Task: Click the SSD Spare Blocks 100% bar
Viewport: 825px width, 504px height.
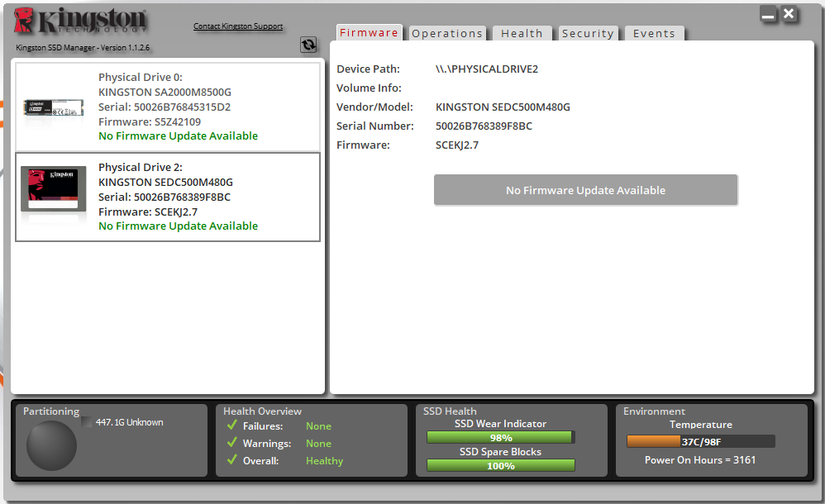Action: (500, 466)
